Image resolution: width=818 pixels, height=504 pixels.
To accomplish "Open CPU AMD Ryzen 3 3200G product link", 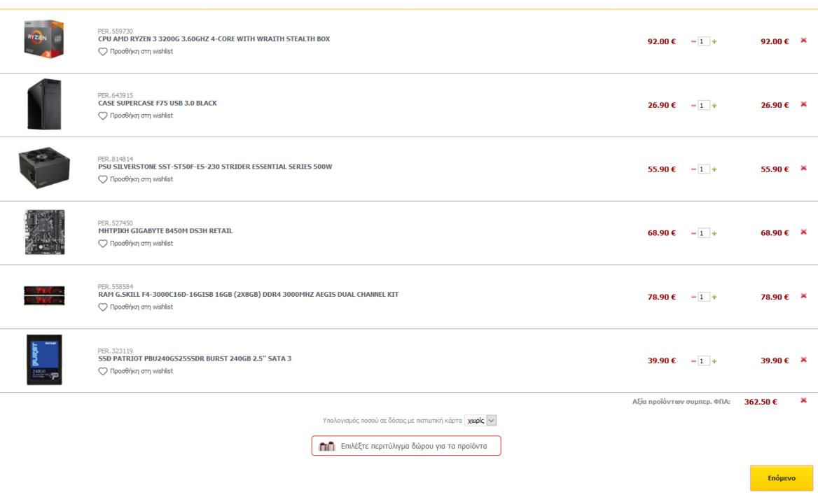I will [x=214, y=39].
